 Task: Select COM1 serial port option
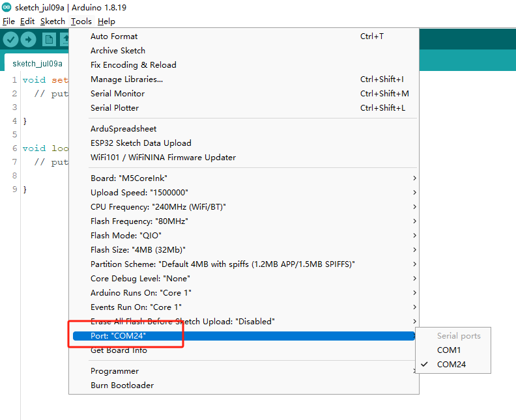[x=448, y=350]
